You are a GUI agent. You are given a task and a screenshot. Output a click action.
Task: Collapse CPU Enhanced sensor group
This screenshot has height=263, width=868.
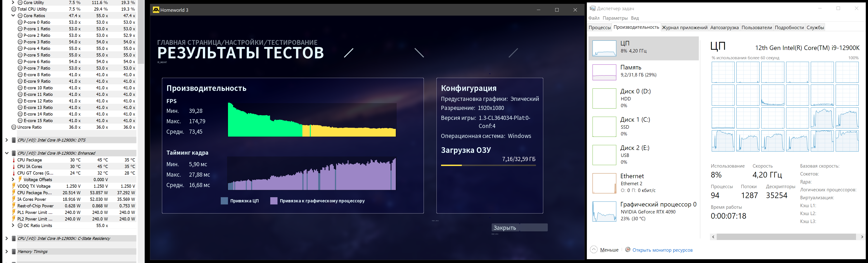click(6, 153)
